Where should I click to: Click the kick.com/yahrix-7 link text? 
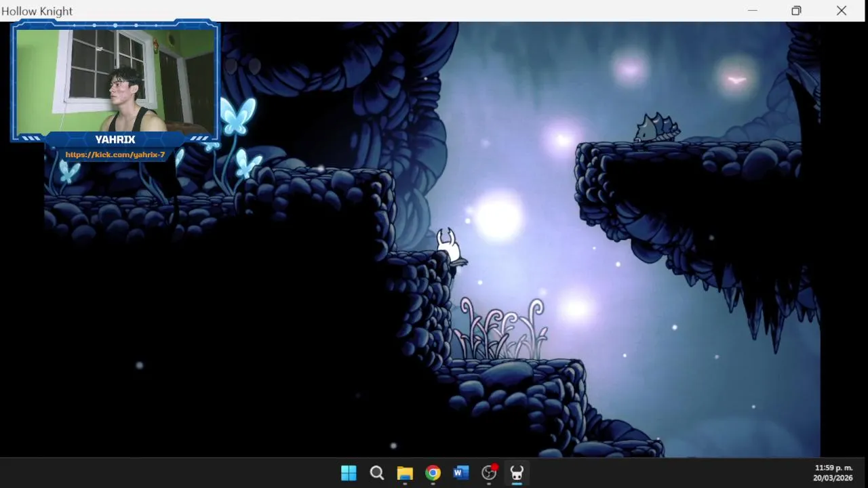(115, 155)
